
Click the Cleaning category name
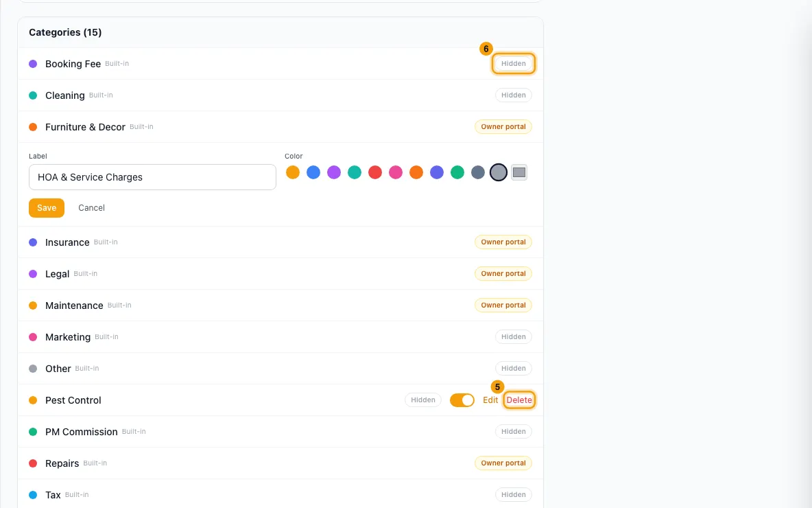(64, 96)
